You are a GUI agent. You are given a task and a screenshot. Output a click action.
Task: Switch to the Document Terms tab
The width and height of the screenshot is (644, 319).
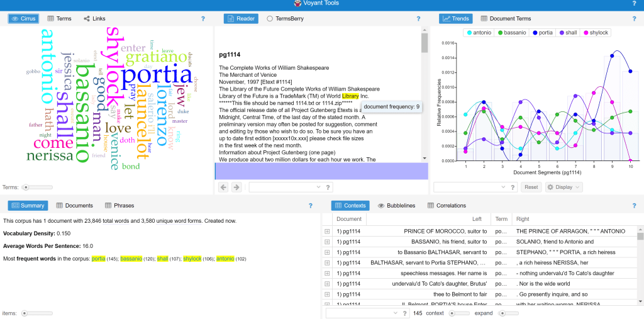[x=506, y=18]
